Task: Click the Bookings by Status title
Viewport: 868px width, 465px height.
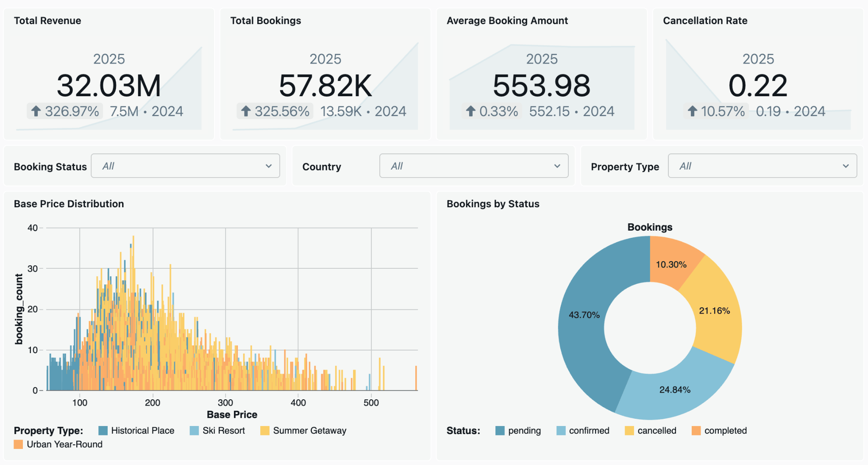Action: click(x=493, y=204)
